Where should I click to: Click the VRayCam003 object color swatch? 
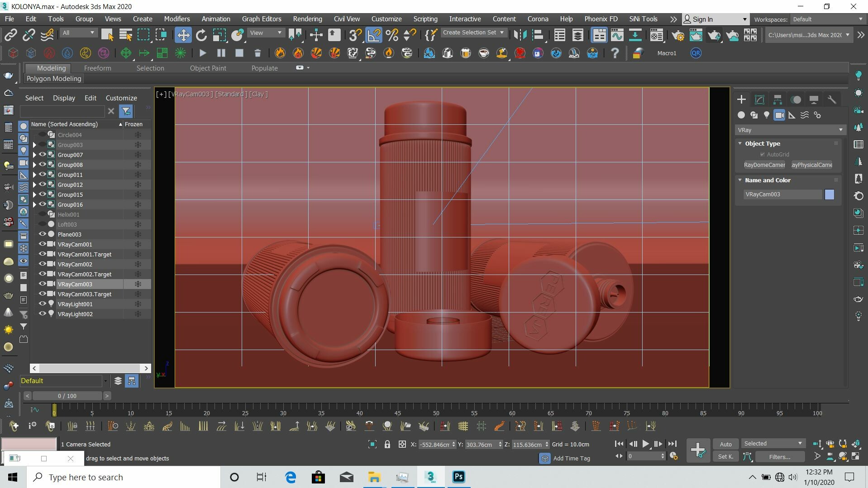coord(829,194)
